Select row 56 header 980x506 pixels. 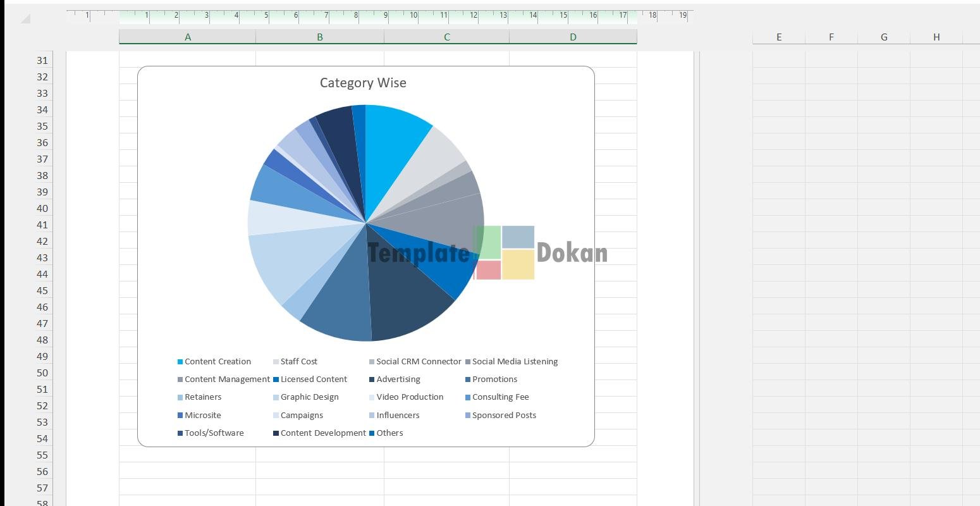pyautogui.click(x=42, y=472)
